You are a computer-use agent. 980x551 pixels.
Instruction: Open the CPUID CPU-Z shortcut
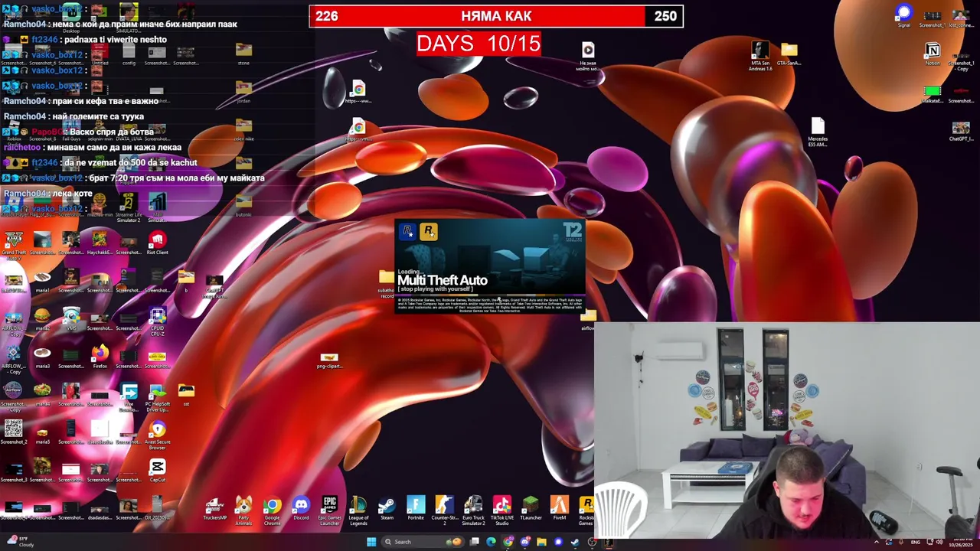pos(157,321)
